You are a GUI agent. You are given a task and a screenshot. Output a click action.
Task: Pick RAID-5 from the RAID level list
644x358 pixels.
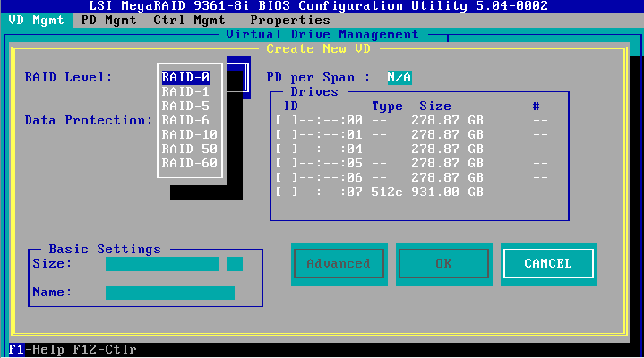pos(185,106)
